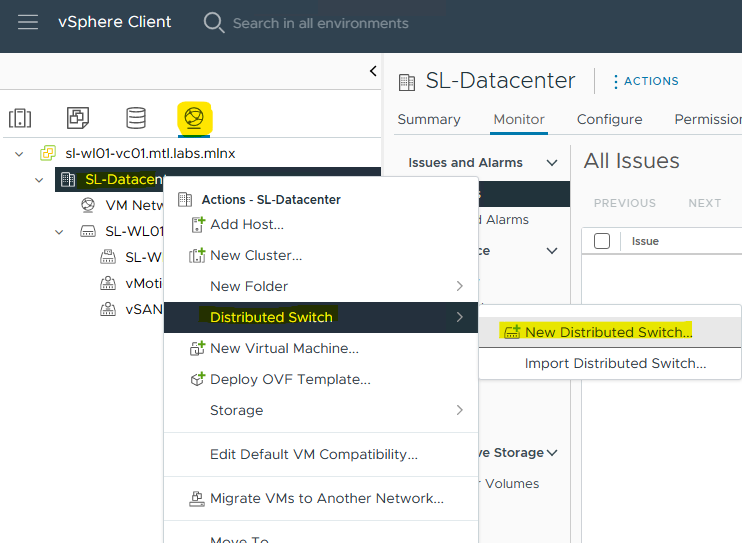This screenshot has width=742, height=543.
Task: Open the ACTIONS menu for SL-Datacenter
Action: pos(646,81)
